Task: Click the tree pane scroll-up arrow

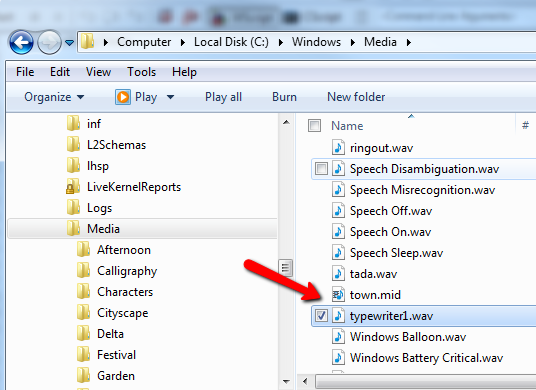Action: [286, 122]
